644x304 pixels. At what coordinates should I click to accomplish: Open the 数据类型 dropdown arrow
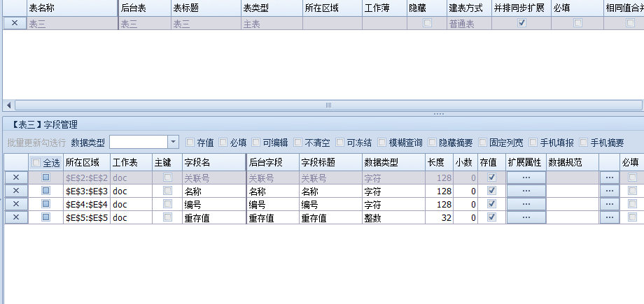click(x=173, y=142)
